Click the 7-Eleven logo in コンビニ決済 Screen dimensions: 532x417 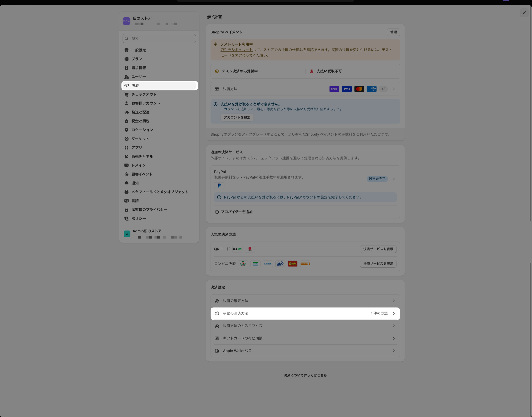[x=243, y=264]
